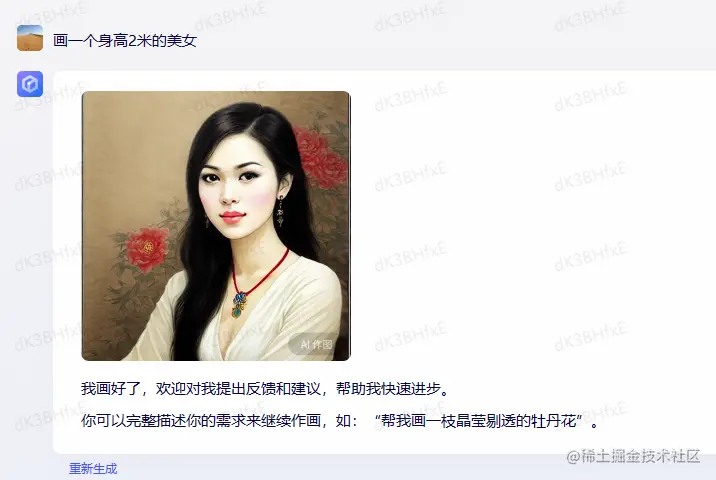Click the user's desert landscape avatar
This screenshot has height=480, width=716.
(30, 37)
